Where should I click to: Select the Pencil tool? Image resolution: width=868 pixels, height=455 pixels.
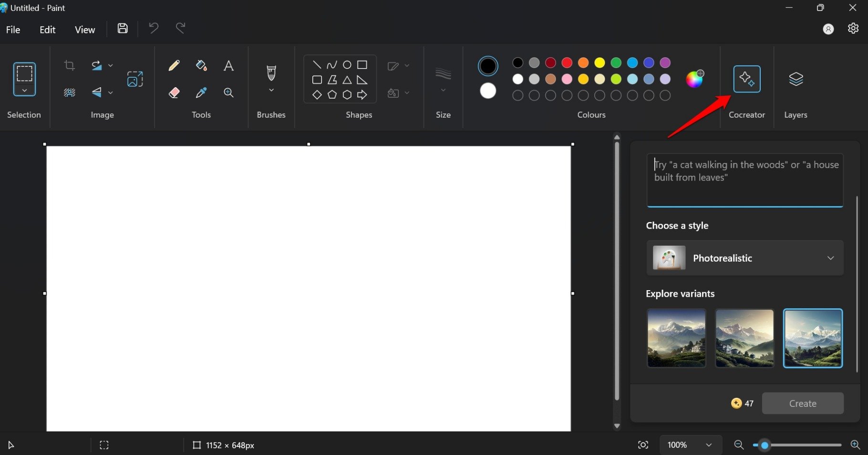click(174, 65)
